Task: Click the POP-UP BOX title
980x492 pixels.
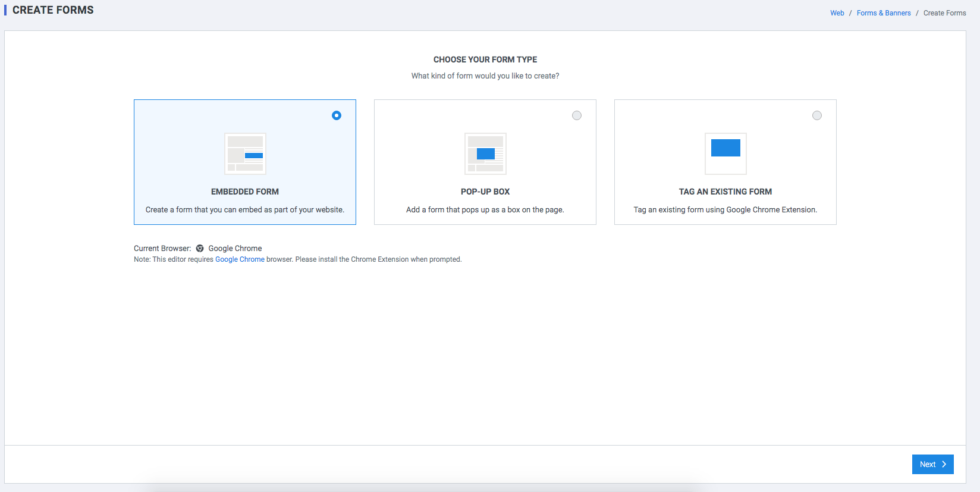Action: point(485,192)
